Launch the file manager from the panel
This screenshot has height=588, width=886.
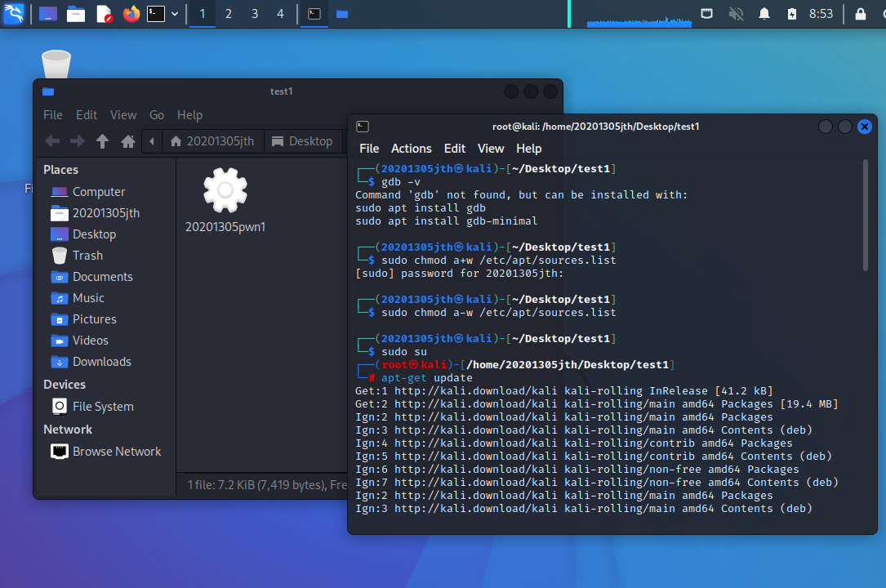[x=76, y=14]
